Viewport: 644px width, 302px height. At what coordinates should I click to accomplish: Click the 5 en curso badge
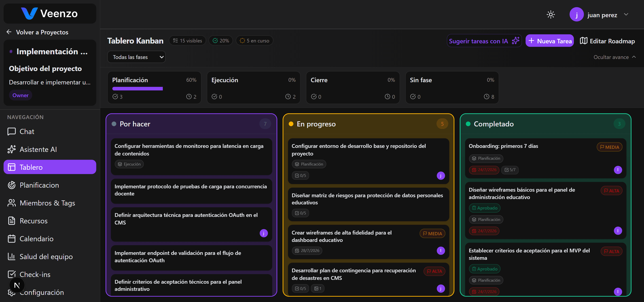[x=254, y=40]
